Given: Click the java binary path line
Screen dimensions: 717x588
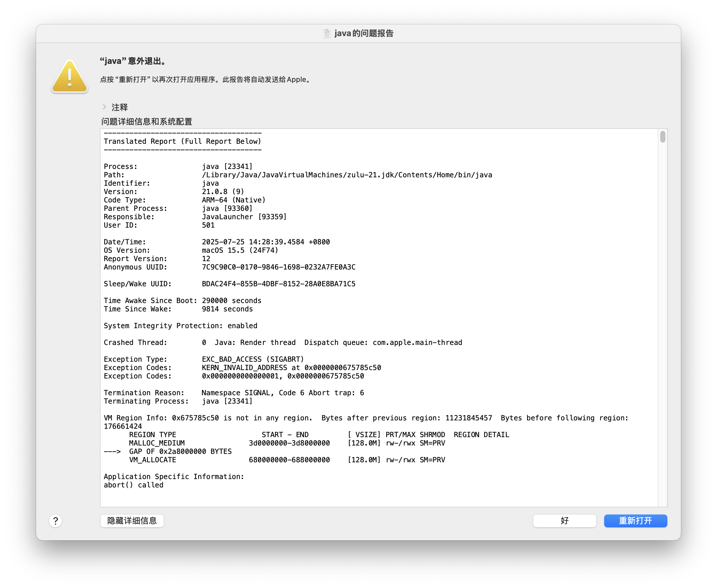Looking at the screenshot, I should pyautogui.click(x=347, y=175).
